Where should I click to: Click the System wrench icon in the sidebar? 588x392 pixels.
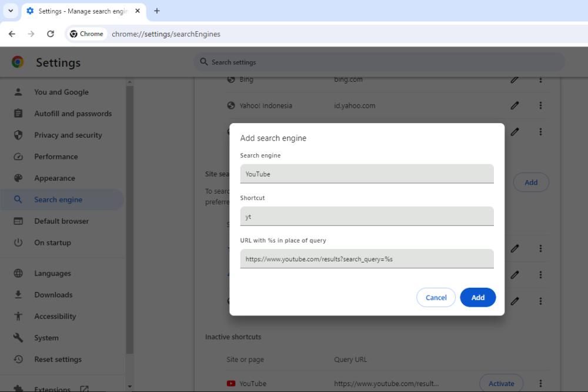18,338
